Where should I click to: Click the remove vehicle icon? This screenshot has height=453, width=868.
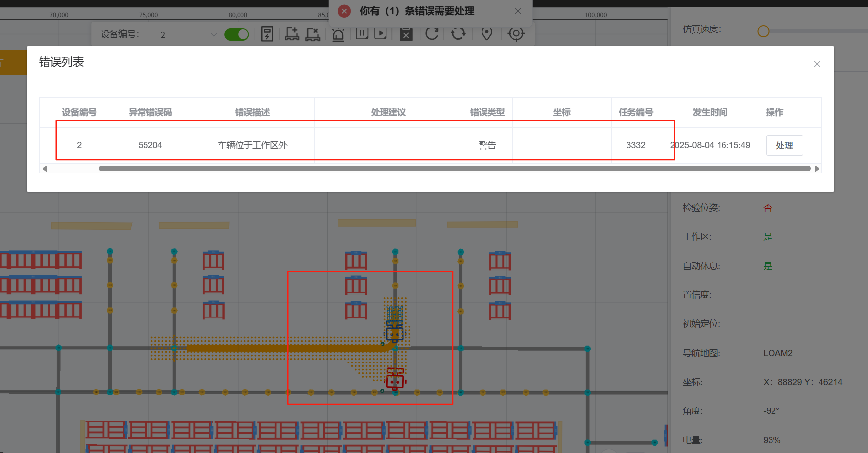313,34
